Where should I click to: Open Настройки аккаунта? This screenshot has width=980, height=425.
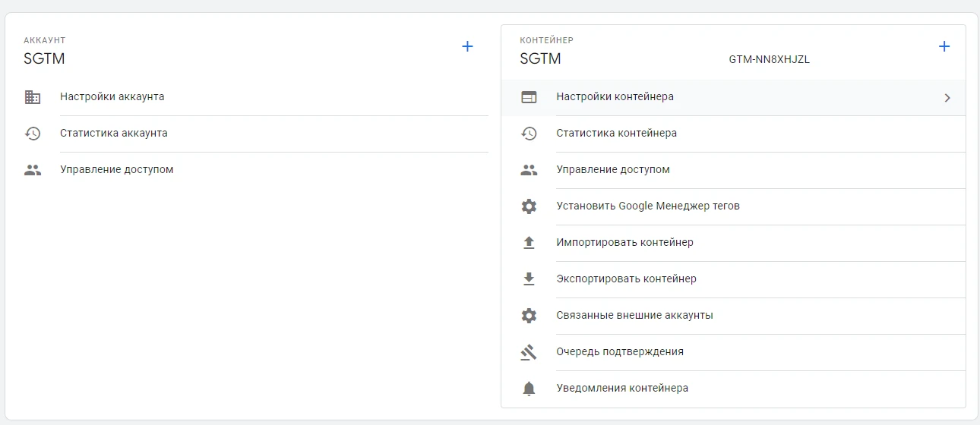[112, 97]
